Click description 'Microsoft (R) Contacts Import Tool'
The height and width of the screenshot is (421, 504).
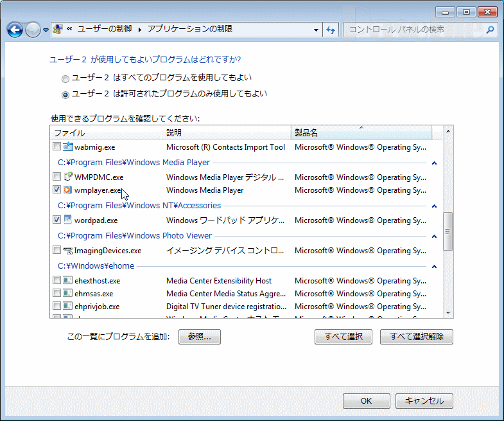pyautogui.click(x=225, y=147)
